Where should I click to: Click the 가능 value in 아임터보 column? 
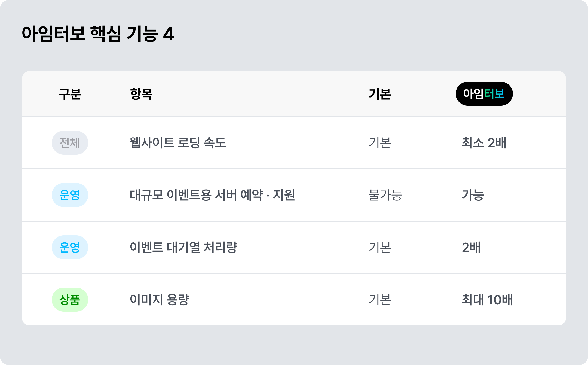(473, 195)
